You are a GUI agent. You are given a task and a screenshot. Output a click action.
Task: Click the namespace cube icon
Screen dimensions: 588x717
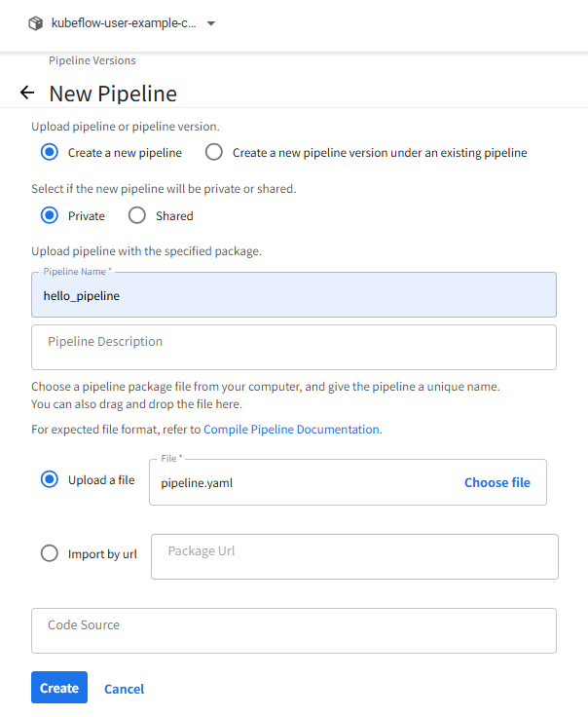click(x=36, y=23)
